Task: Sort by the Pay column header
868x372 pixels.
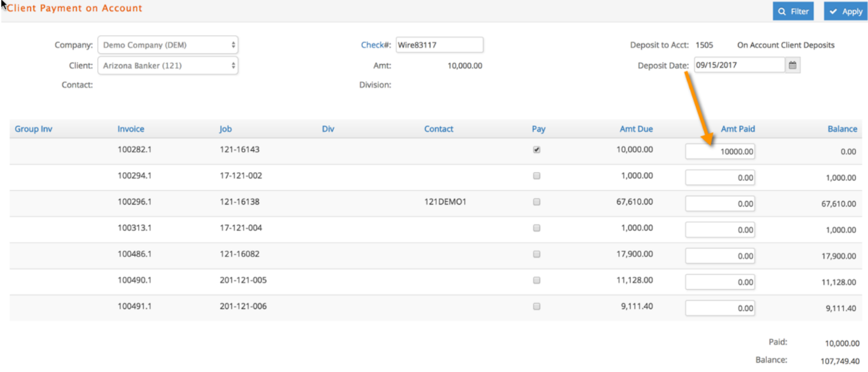Action: pyautogui.click(x=539, y=129)
